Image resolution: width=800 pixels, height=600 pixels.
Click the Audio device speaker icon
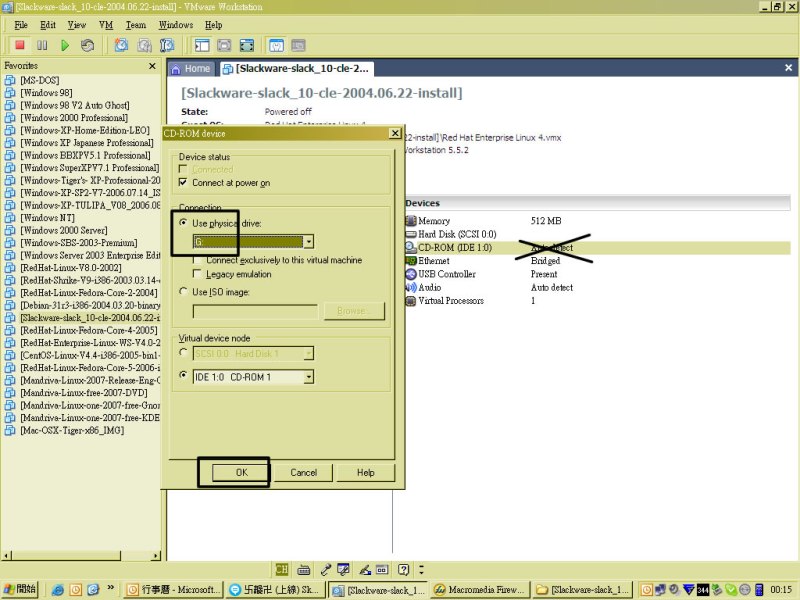411,287
